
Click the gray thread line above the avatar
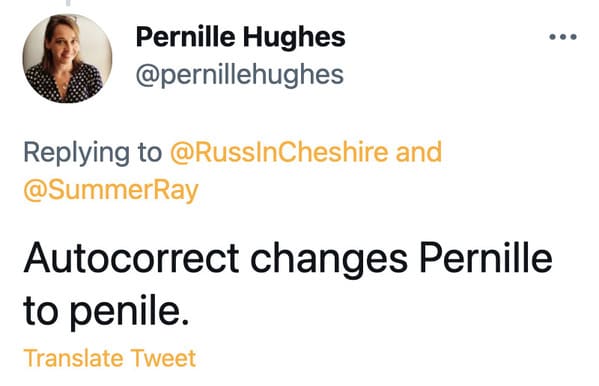click(x=68, y=2)
